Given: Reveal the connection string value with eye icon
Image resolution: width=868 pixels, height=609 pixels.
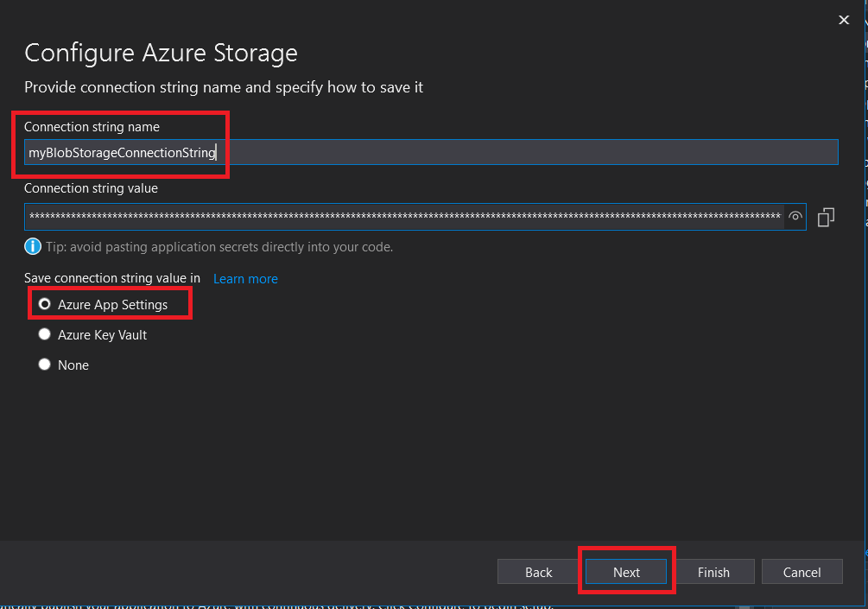Looking at the screenshot, I should point(795,217).
